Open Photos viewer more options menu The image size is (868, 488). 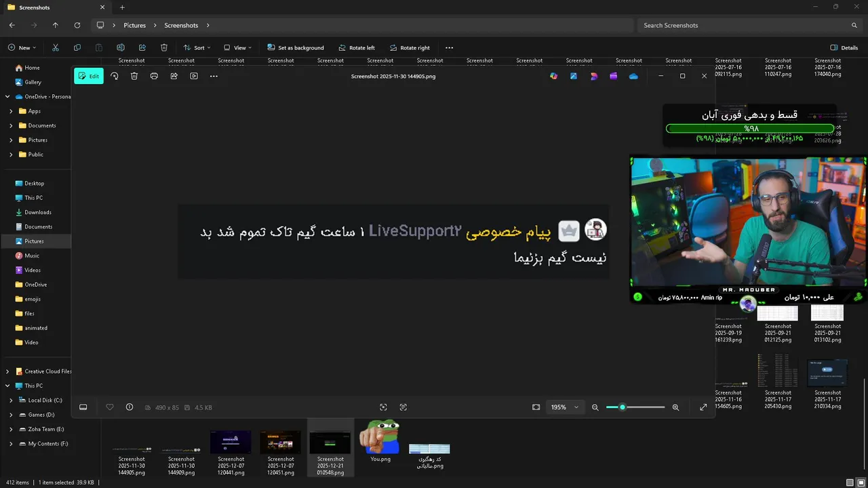point(214,76)
